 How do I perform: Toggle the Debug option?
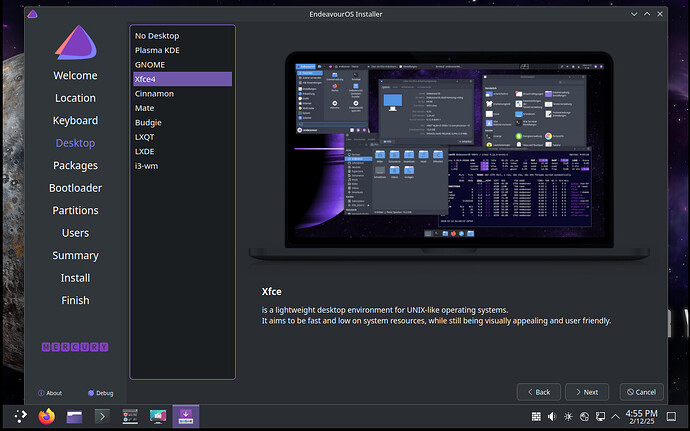[100, 393]
